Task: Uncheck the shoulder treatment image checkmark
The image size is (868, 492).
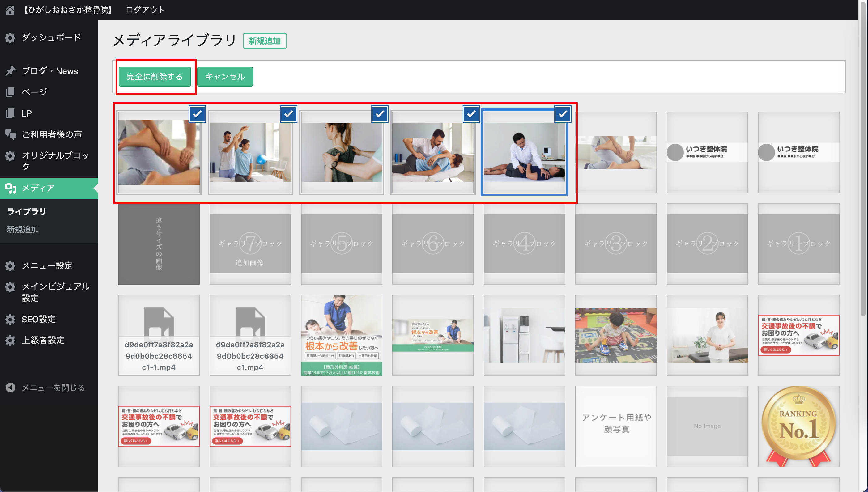Action: 380,114
